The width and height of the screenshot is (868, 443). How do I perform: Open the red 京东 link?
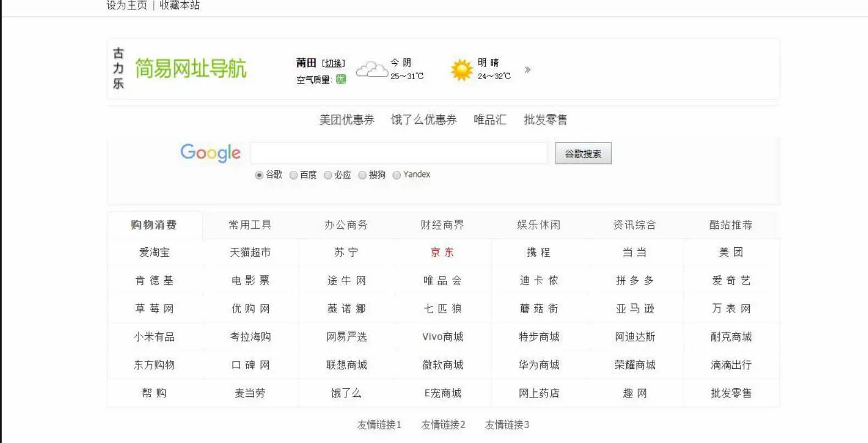443,252
